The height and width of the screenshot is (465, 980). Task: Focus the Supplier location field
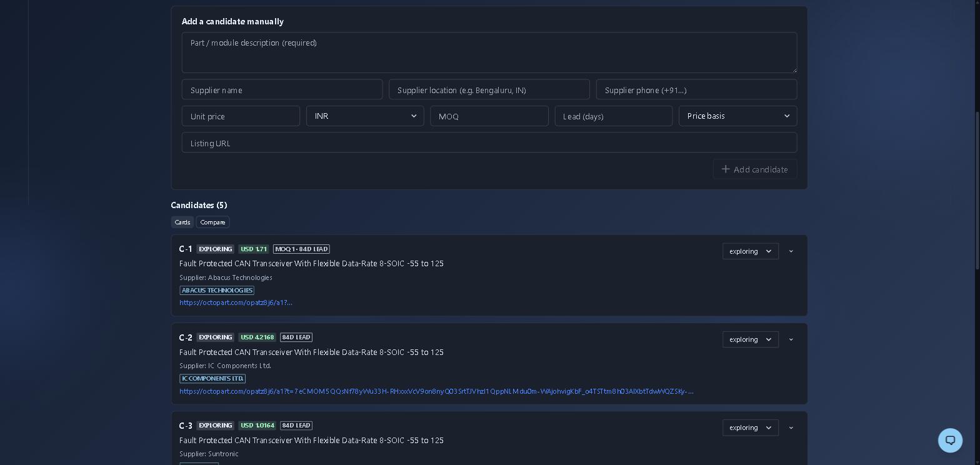[x=489, y=90]
